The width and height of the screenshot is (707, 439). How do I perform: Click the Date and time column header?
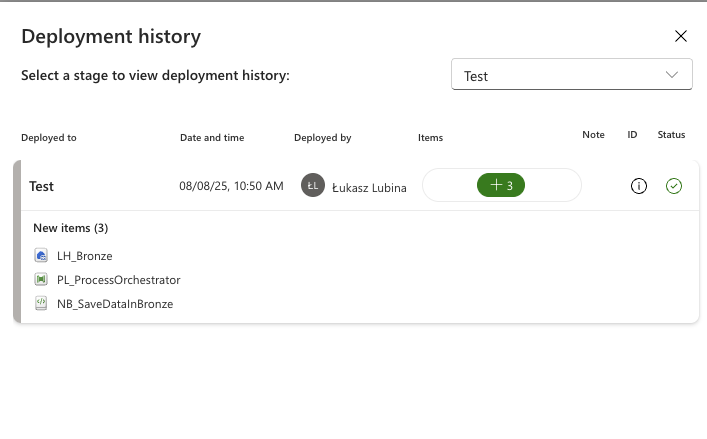pos(212,137)
